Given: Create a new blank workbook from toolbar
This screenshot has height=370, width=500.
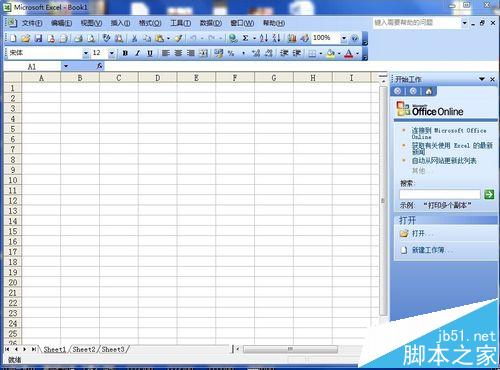Looking at the screenshot, I should pyautogui.click(x=13, y=38).
